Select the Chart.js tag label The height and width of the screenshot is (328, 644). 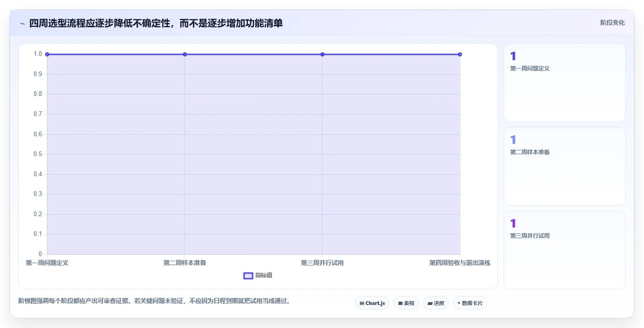point(375,304)
